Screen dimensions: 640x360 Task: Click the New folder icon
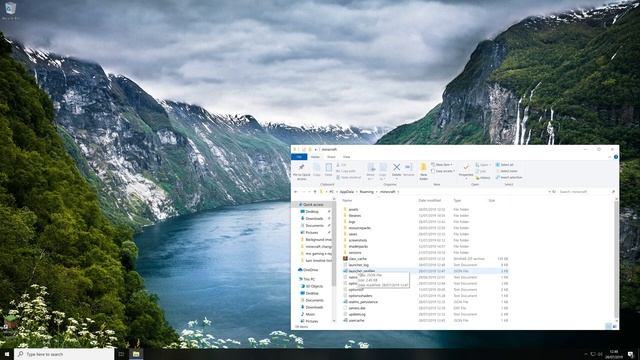tap(423, 167)
